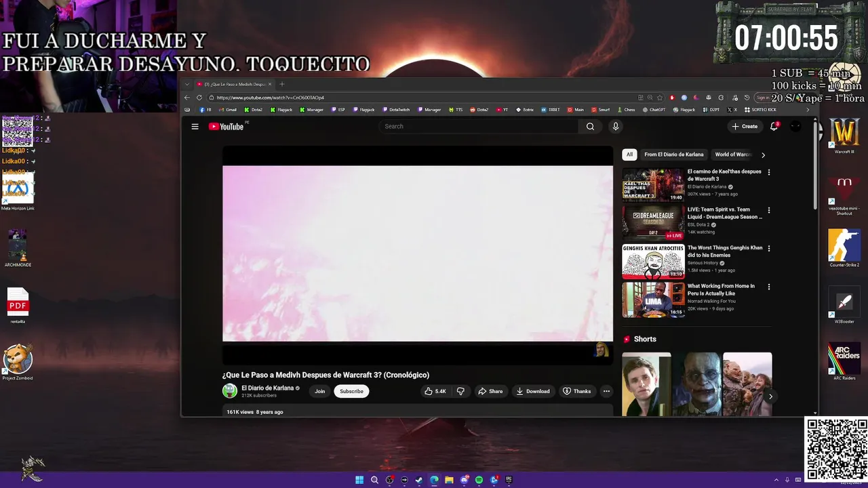Open the veadotube mini shortcut
This screenshot has height=488, width=868.
pos(844,195)
